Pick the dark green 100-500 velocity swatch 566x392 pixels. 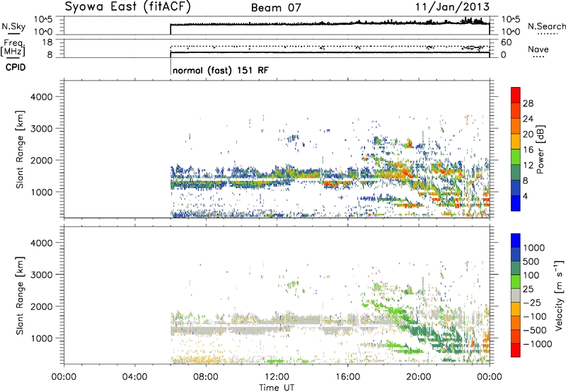pos(516,269)
